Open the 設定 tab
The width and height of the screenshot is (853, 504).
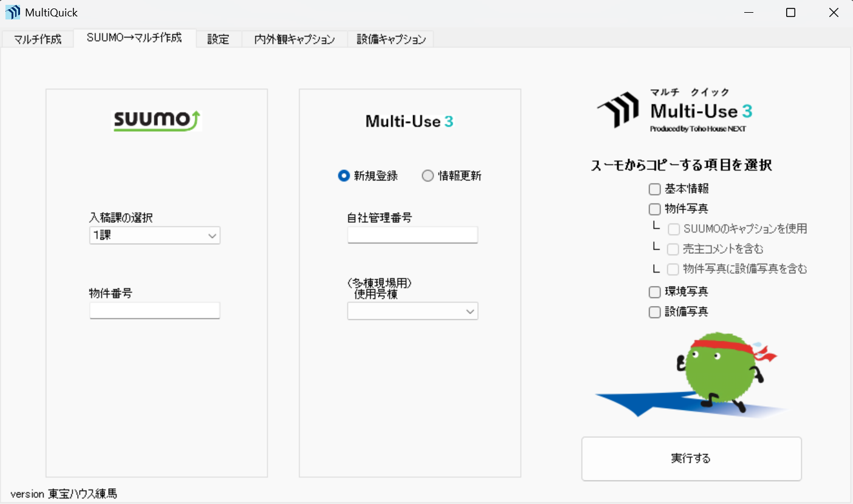[x=218, y=38]
